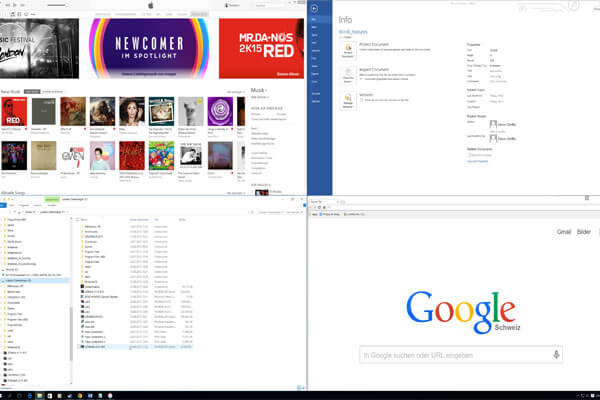600x400 pixels.
Task: Select Print in the Word backstage sidebar
Action: pos(319,58)
